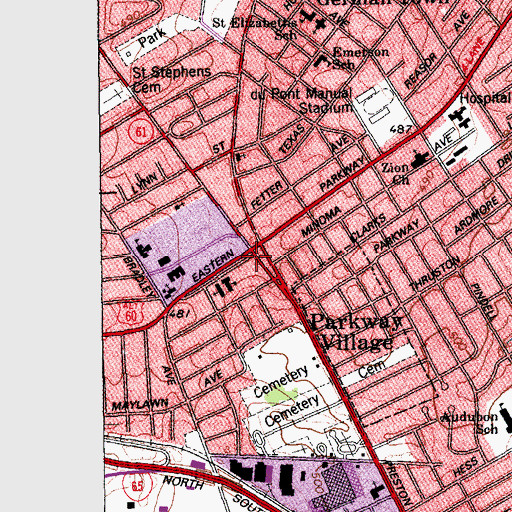Select the Audubon School building symbol
Image resolution: width=512 pixels, height=512 pixels.
click(506, 418)
